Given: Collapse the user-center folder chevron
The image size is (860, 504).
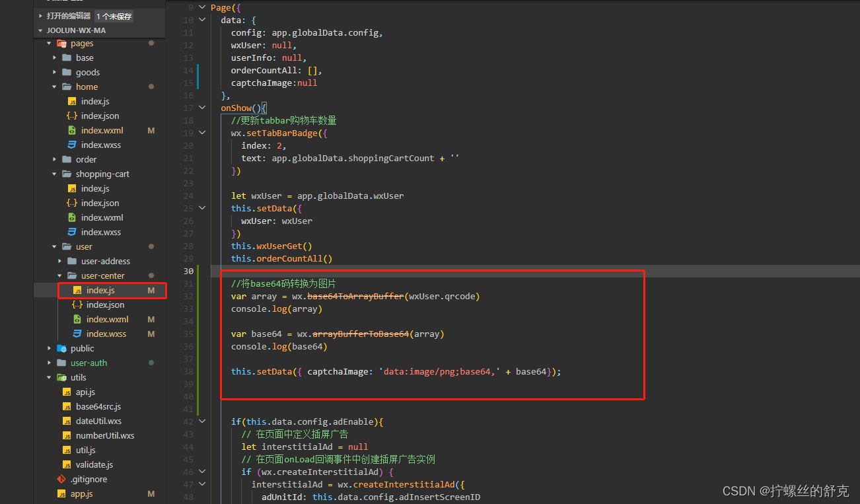Looking at the screenshot, I should [59, 276].
